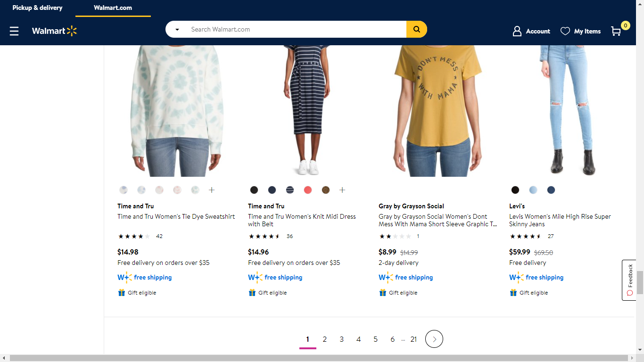
Task: Select black Levi's jeans swatch
Action: click(515, 190)
